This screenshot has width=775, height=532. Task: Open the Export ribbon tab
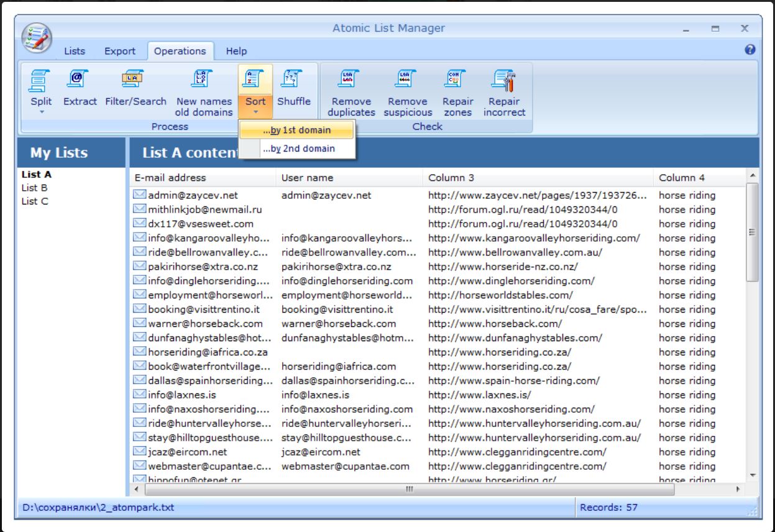pyautogui.click(x=120, y=52)
